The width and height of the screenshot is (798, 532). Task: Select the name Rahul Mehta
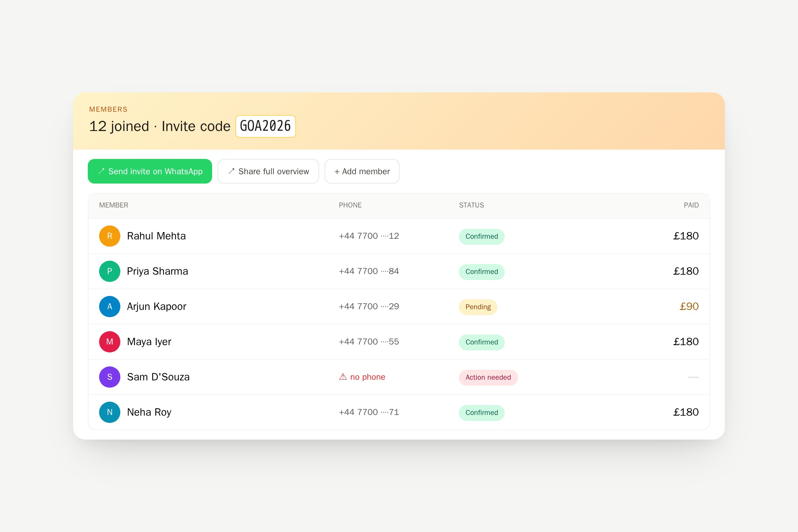click(x=156, y=236)
